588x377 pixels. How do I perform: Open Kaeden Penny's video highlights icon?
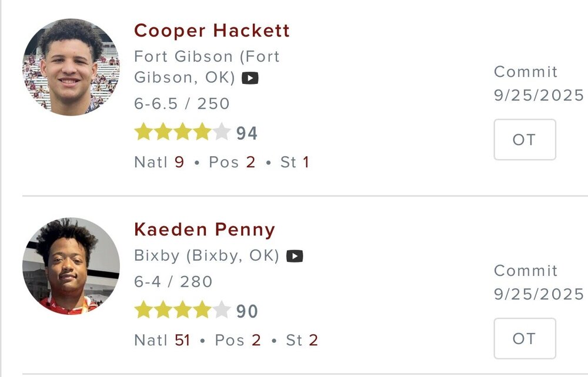[x=295, y=257]
